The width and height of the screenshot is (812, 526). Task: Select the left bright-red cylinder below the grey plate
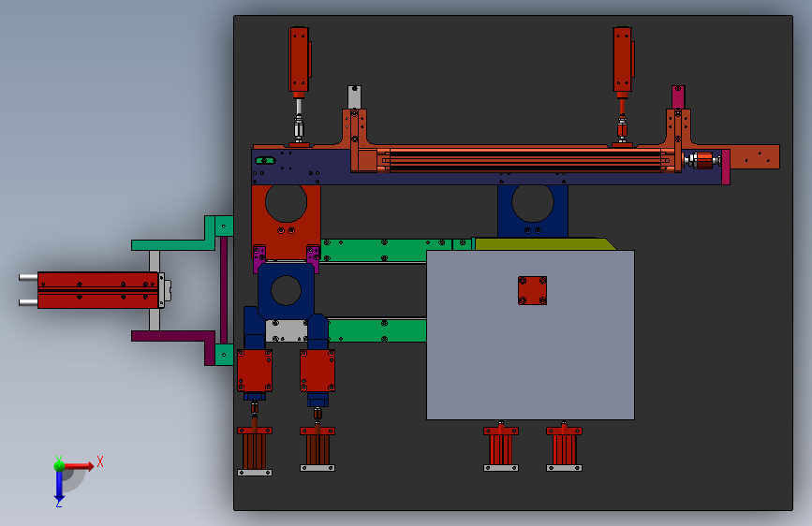501,448
